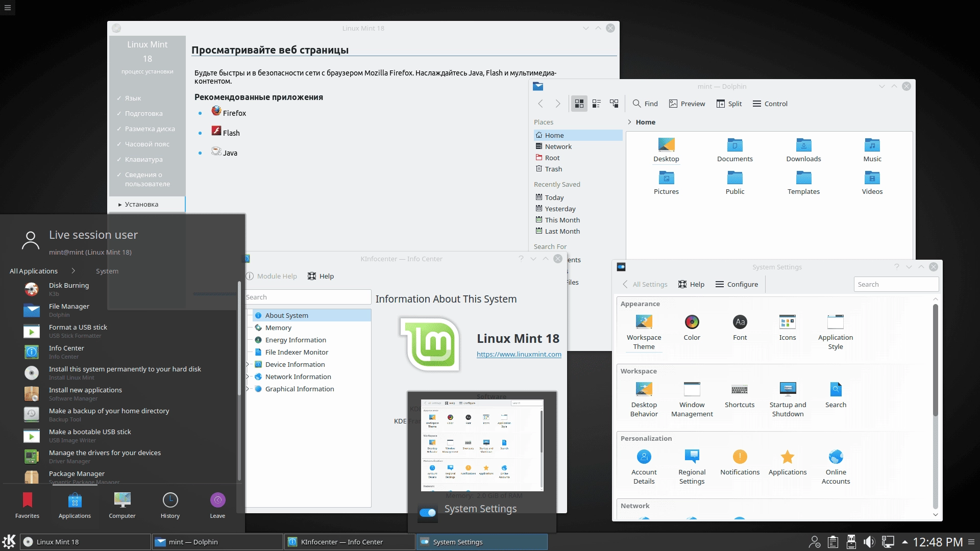
Task: Click System Settings window preview thumbnail
Action: [482, 445]
